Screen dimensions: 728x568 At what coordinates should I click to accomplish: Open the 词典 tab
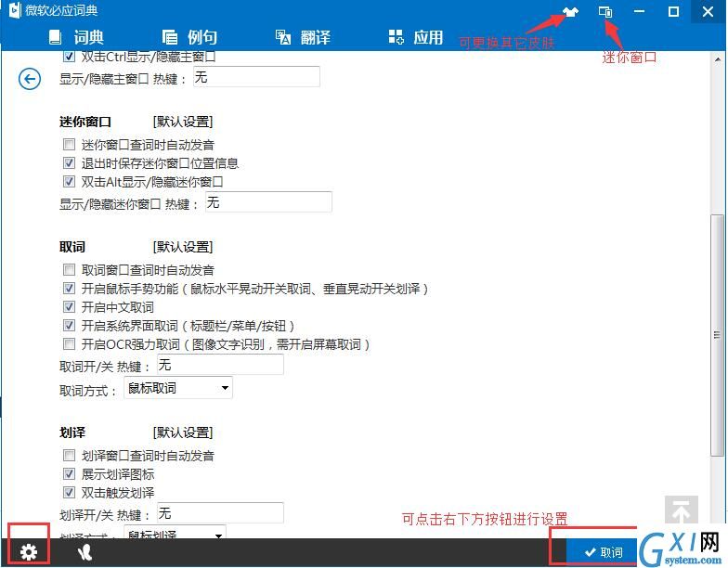pos(76,37)
